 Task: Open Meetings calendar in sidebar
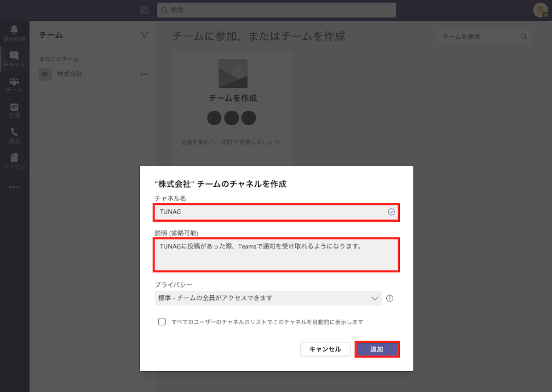coord(14,111)
